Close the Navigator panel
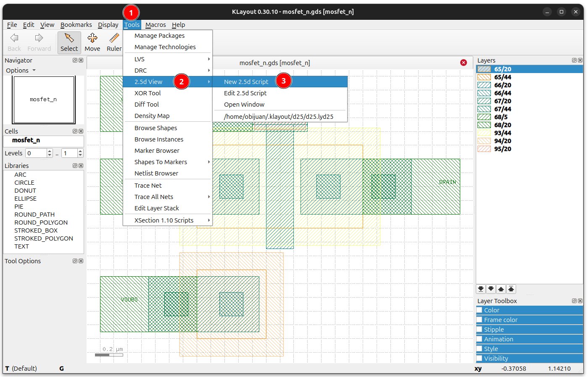This screenshot has width=588, height=377. 81,60
